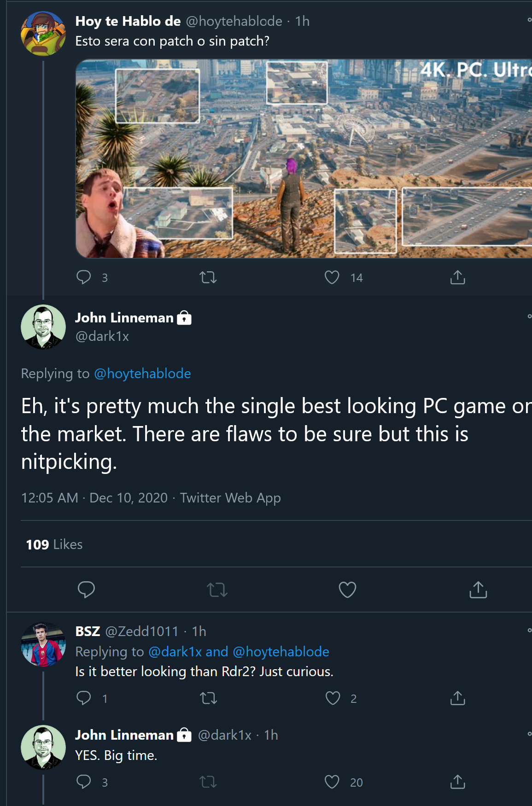Like the tweet with 14 likes

tap(332, 277)
